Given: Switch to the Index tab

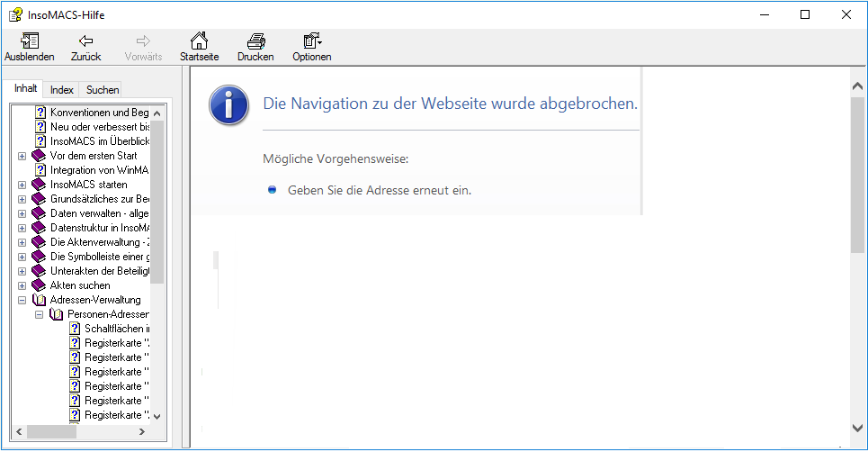Looking at the screenshot, I should point(61,90).
